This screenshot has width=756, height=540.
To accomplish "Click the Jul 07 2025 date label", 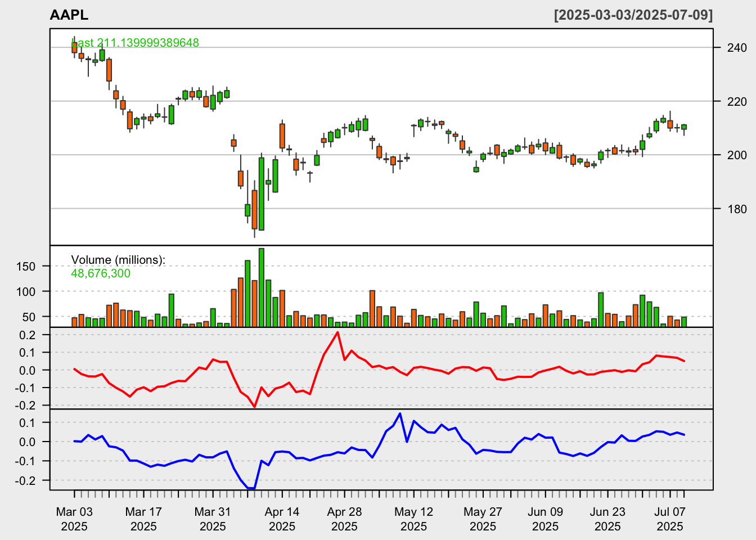I will click(670, 519).
